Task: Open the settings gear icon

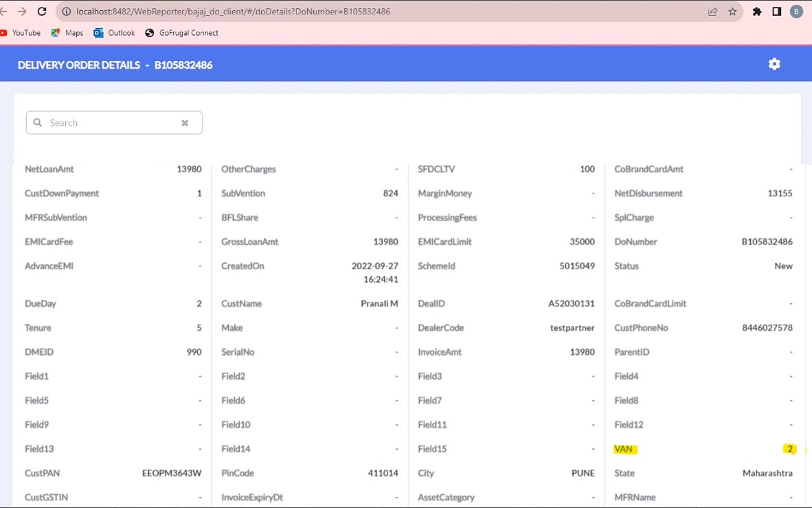Action: [x=774, y=64]
